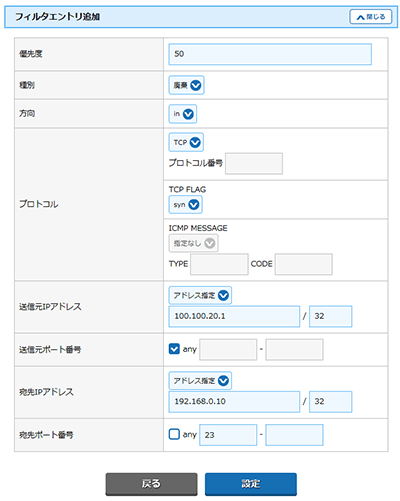Click the プロトコル番号 input field
Image resolution: width=400 pixels, height=501 pixels.
pos(254,163)
